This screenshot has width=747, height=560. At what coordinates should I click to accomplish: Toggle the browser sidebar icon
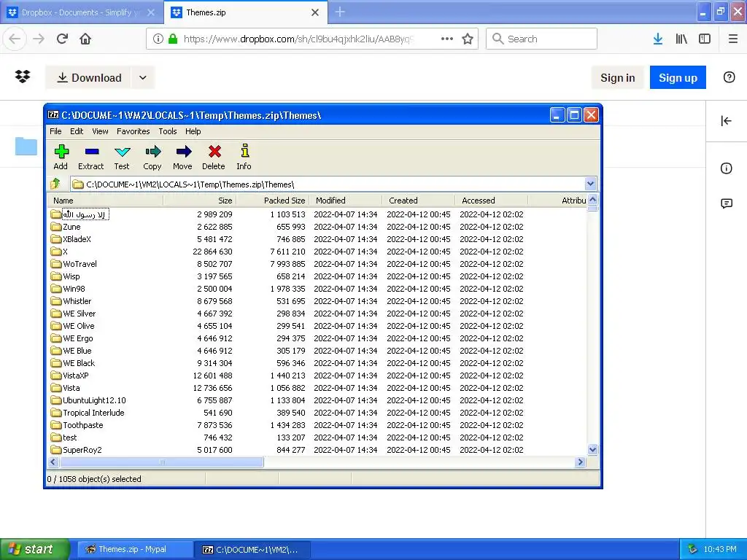tap(705, 39)
